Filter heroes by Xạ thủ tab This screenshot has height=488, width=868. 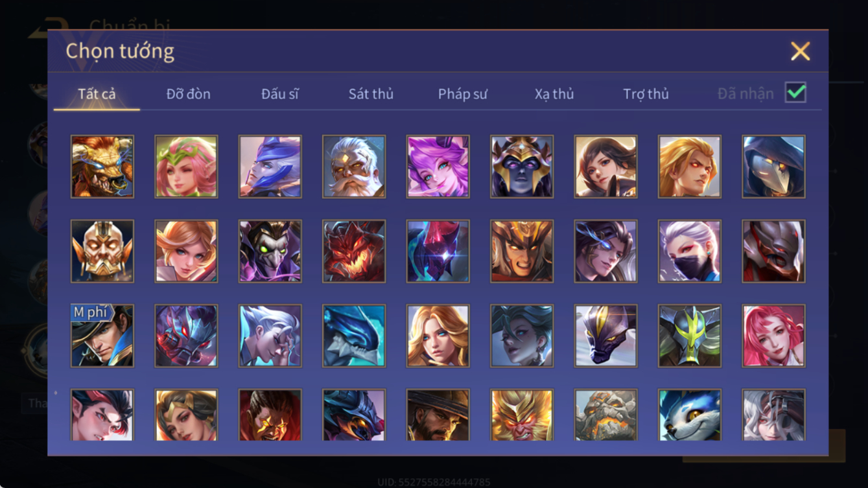click(x=554, y=94)
